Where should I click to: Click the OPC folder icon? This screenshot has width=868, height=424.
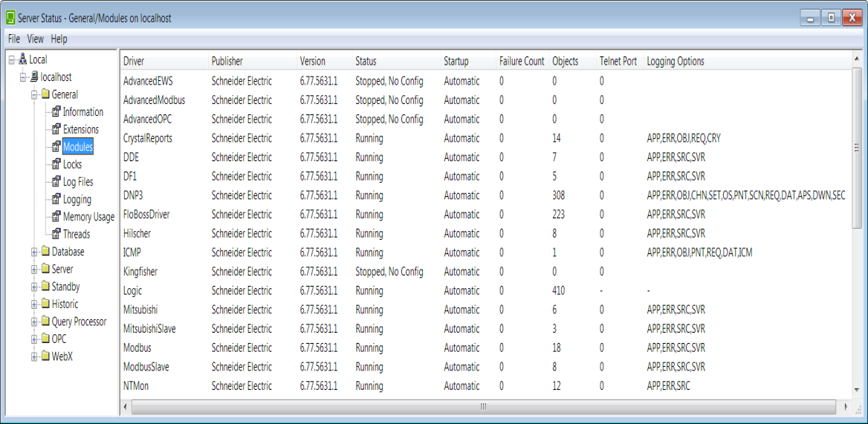45,339
